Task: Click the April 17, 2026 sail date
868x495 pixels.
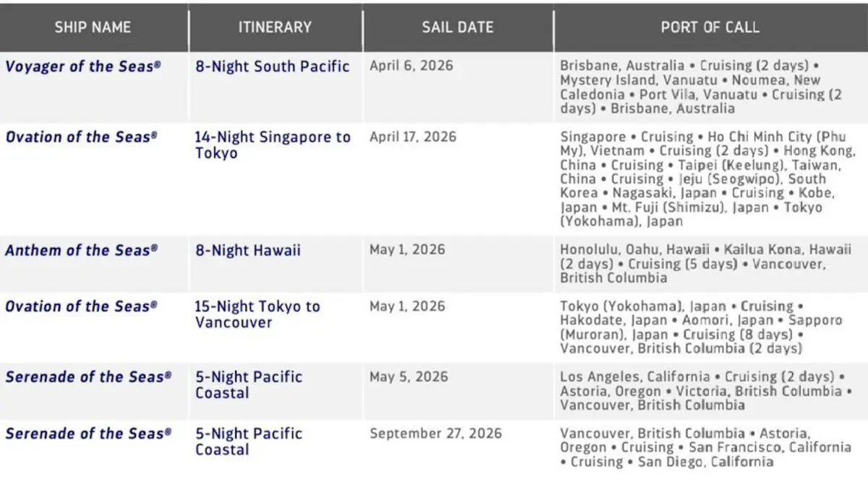Action: pyautogui.click(x=413, y=137)
